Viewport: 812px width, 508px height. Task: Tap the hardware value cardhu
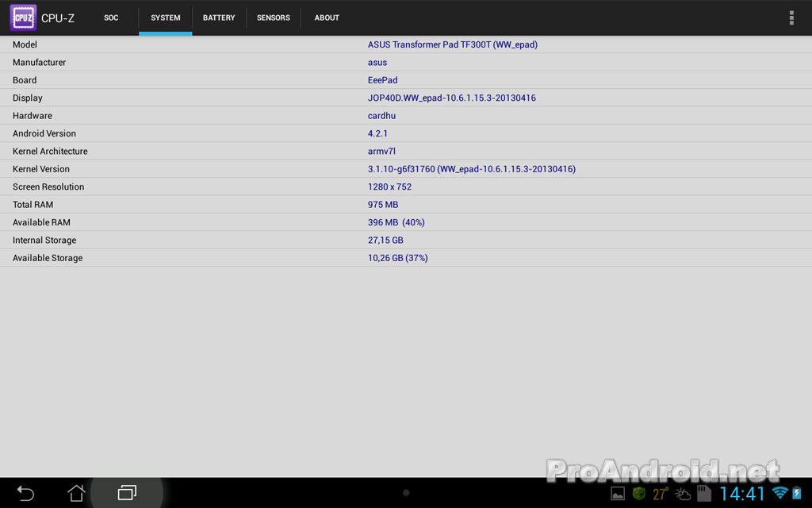381,116
